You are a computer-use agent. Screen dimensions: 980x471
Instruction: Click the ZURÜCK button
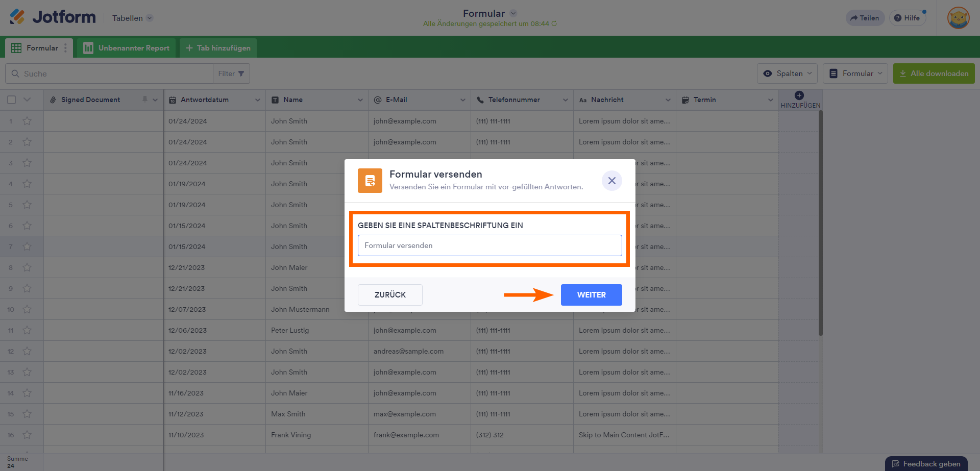point(390,295)
